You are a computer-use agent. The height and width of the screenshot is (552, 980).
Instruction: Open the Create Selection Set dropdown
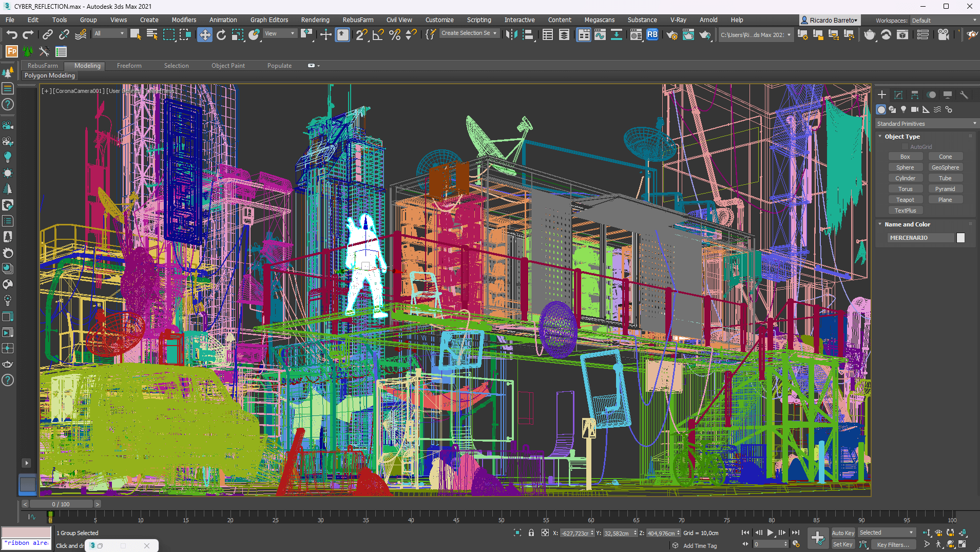(469, 33)
